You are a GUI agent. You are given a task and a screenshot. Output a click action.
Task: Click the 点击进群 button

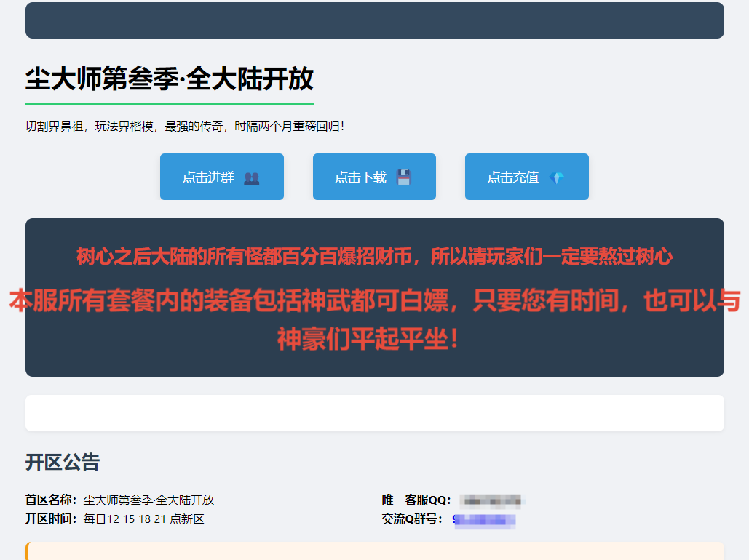(x=221, y=177)
